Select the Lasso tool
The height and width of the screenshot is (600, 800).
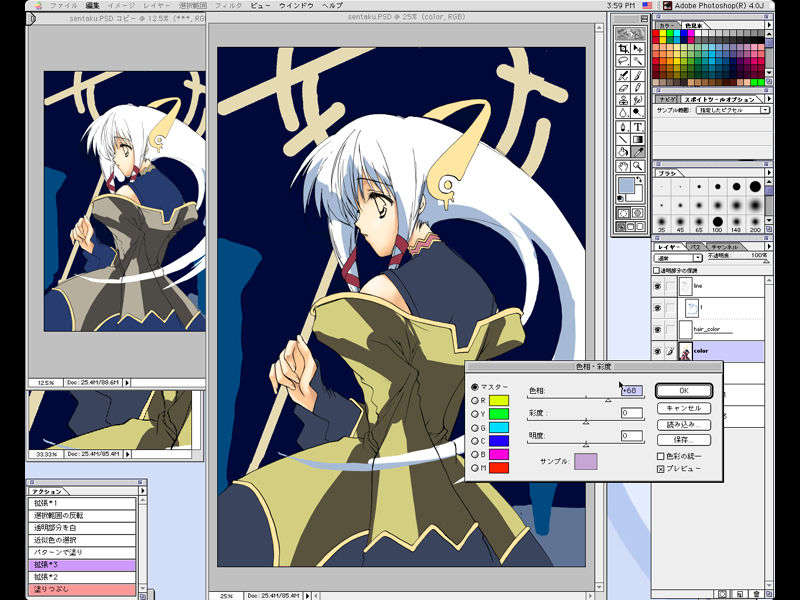tap(623, 61)
